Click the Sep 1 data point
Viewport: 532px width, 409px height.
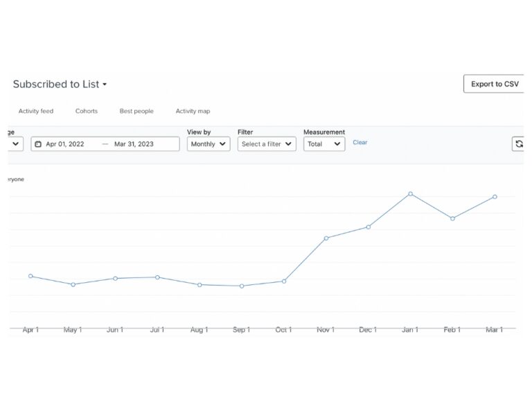(242, 286)
